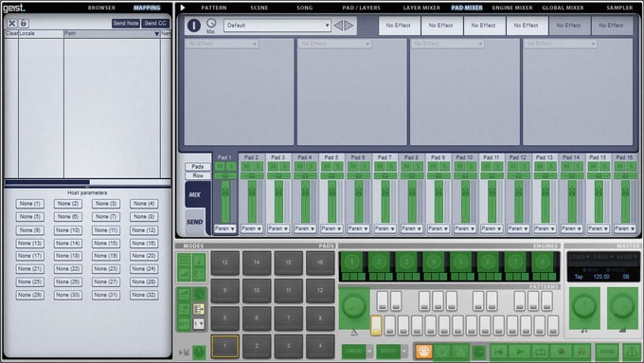Solo Pad 15 with its S button

click(x=604, y=167)
